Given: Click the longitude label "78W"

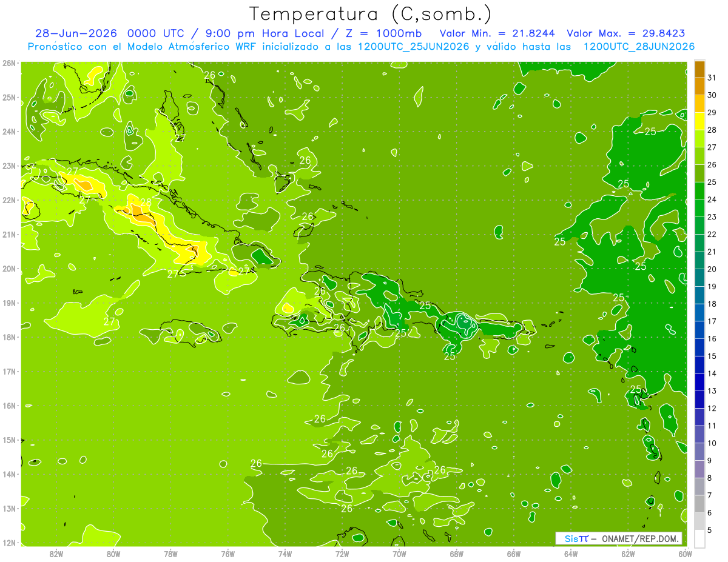Looking at the screenshot, I should 170,554.
